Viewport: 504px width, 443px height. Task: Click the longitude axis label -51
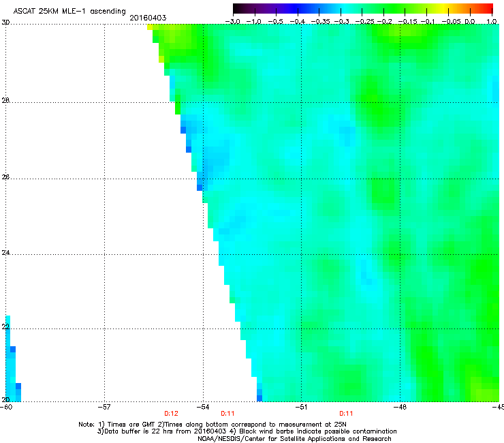(301, 408)
